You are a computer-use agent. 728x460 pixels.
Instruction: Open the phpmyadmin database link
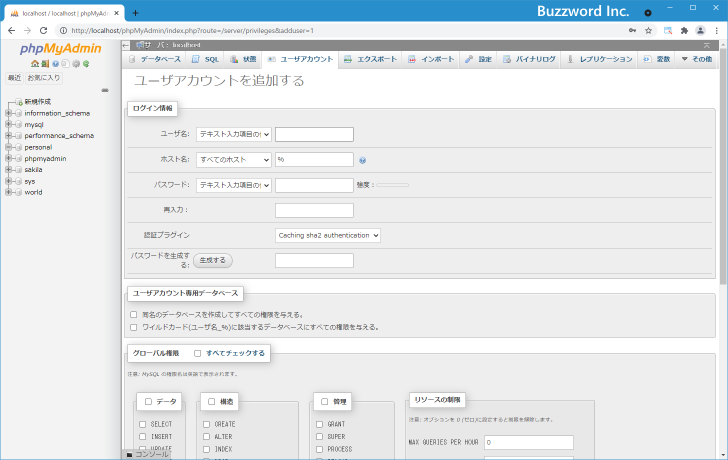[45, 159]
